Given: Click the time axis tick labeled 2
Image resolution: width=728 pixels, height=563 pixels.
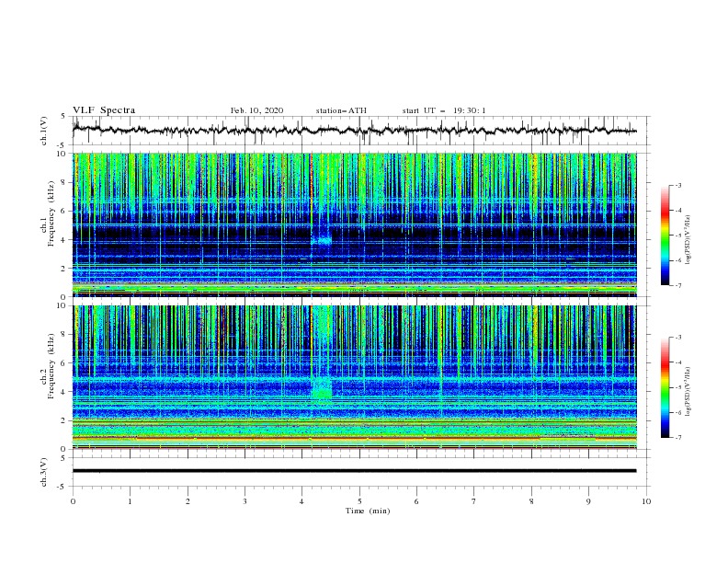Looking at the screenshot, I should 188,501.
